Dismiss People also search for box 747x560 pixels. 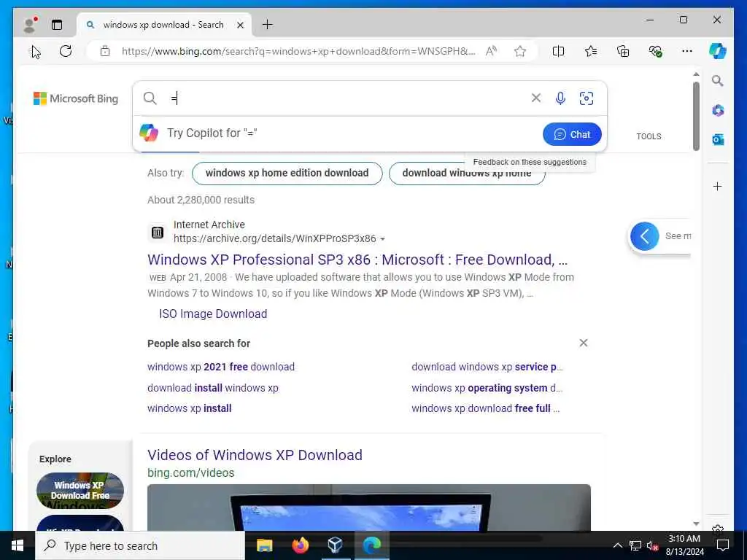tap(584, 343)
